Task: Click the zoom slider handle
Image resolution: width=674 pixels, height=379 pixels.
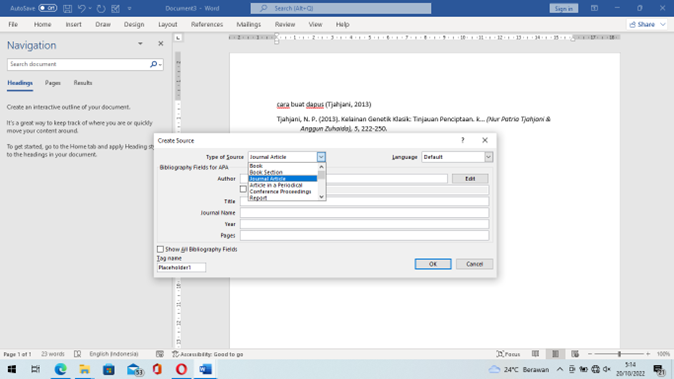Action: click(619, 354)
